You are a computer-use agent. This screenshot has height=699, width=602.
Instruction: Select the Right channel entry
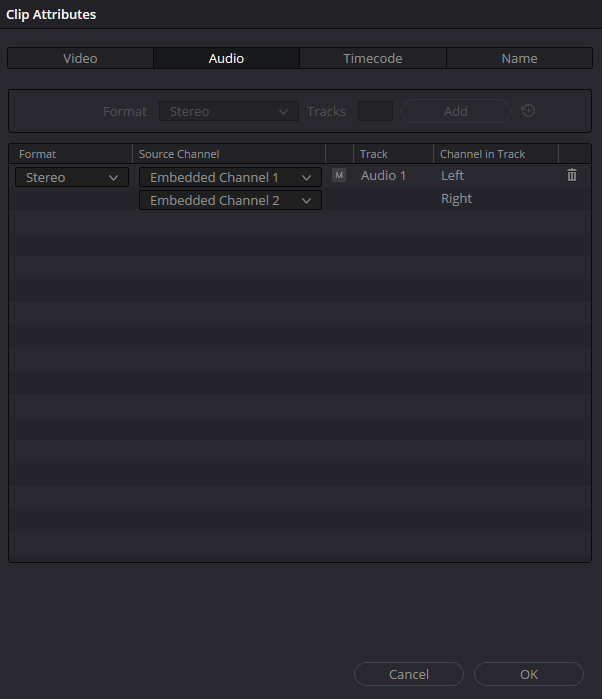[x=456, y=199]
